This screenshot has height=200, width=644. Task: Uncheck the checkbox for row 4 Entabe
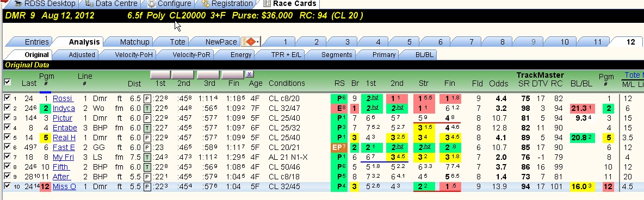[x=7, y=128]
